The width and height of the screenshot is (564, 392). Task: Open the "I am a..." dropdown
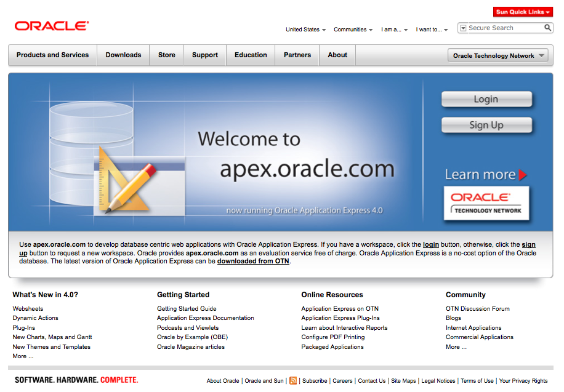pyautogui.click(x=394, y=30)
